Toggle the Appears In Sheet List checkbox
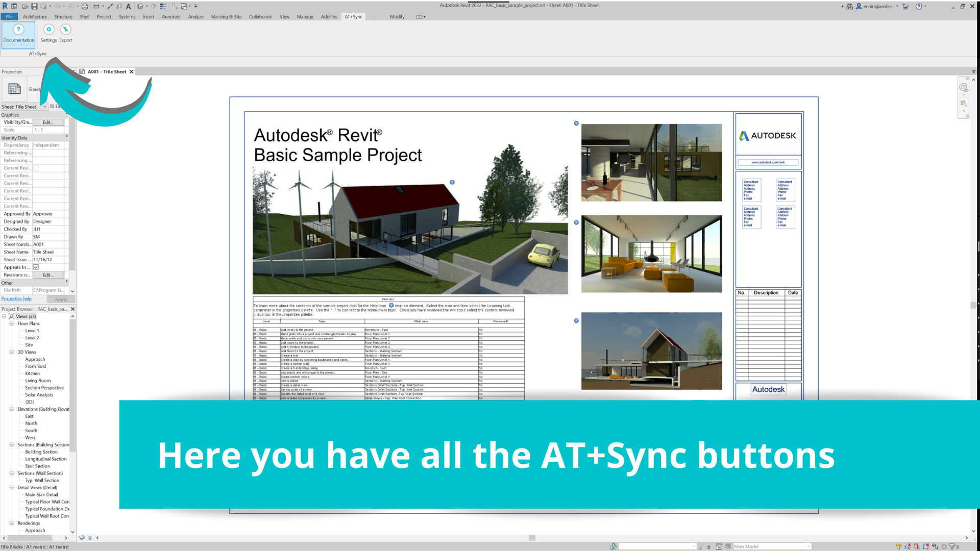 click(36, 267)
